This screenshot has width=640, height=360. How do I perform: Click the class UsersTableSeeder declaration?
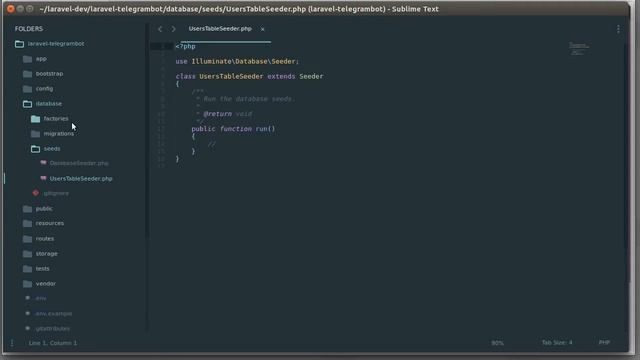pyautogui.click(x=249, y=76)
